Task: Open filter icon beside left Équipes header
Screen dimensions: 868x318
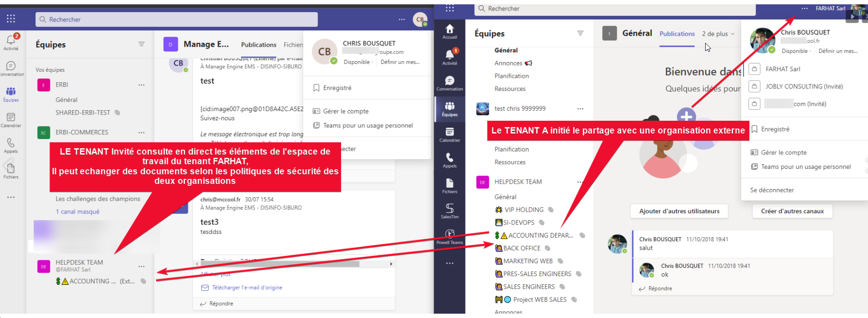Action: (x=141, y=44)
